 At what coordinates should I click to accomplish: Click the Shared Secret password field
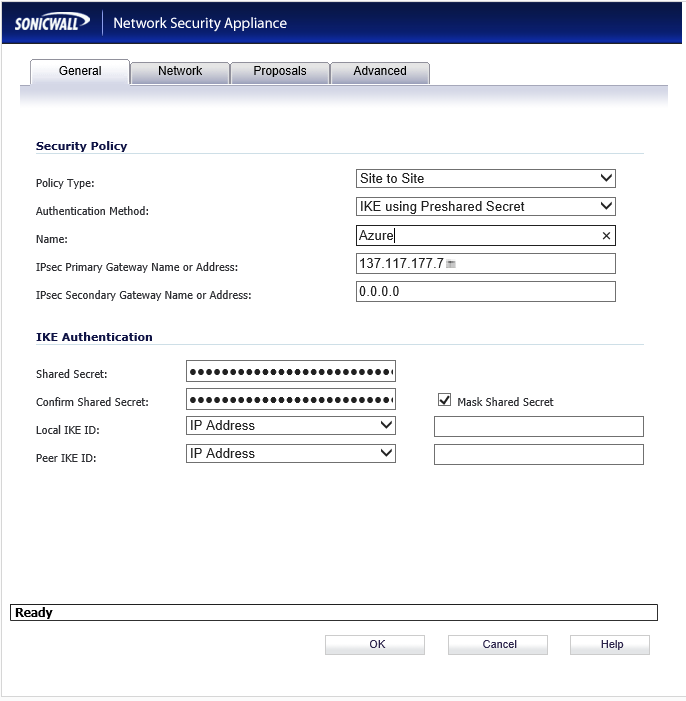tap(290, 372)
